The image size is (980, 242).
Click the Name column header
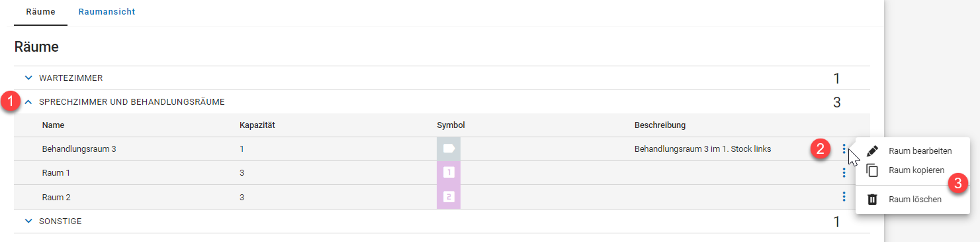(53, 125)
